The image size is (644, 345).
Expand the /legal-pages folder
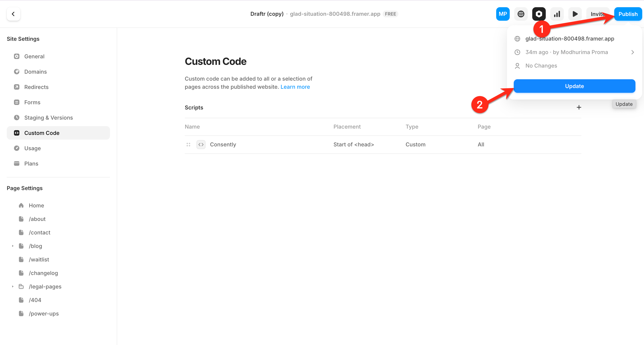(13, 286)
